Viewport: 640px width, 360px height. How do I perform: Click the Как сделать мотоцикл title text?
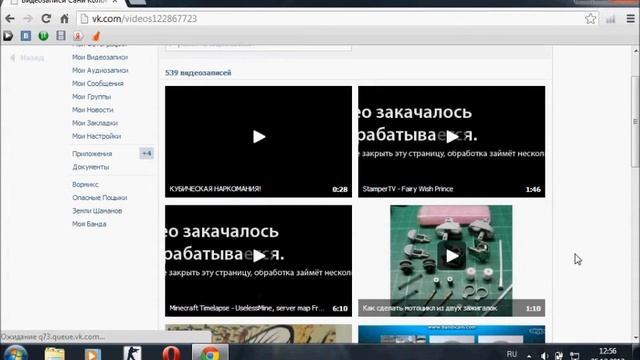(x=430, y=308)
